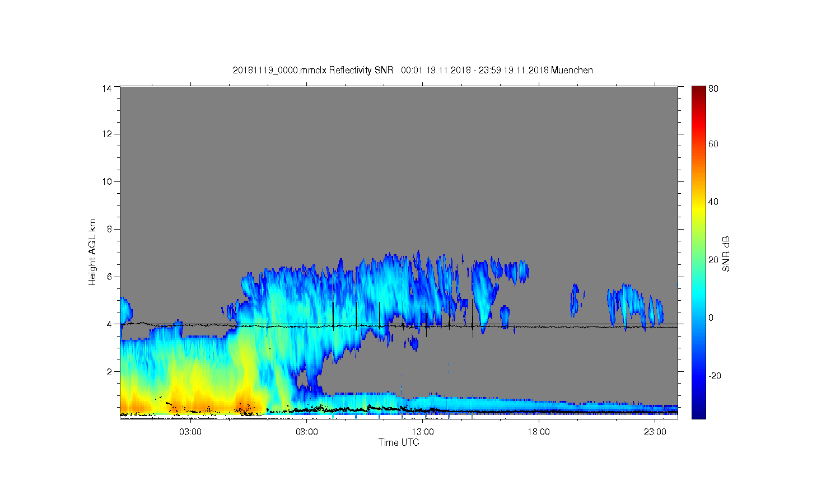The width and height of the screenshot is (840, 504).
Task: Click the colorbar value 80
Action: coord(713,88)
